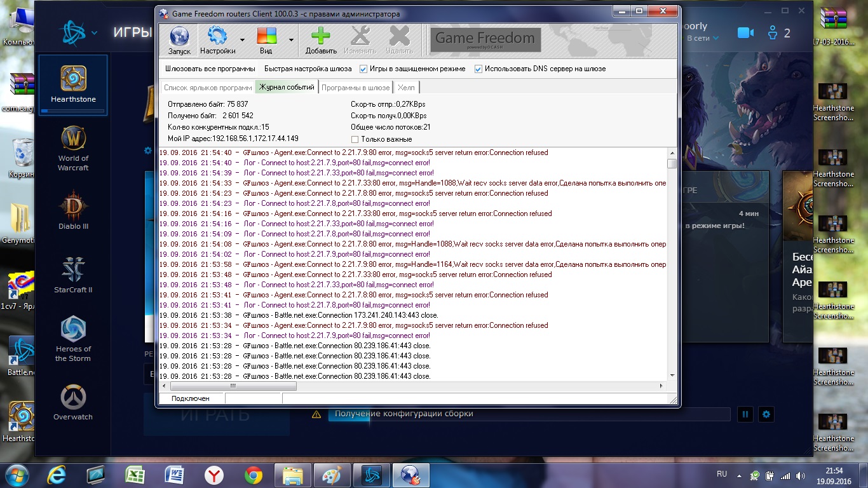The width and height of the screenshot is (868, 488).
Task: Click Шлюзовать все программы button
Action: (210, 69)
